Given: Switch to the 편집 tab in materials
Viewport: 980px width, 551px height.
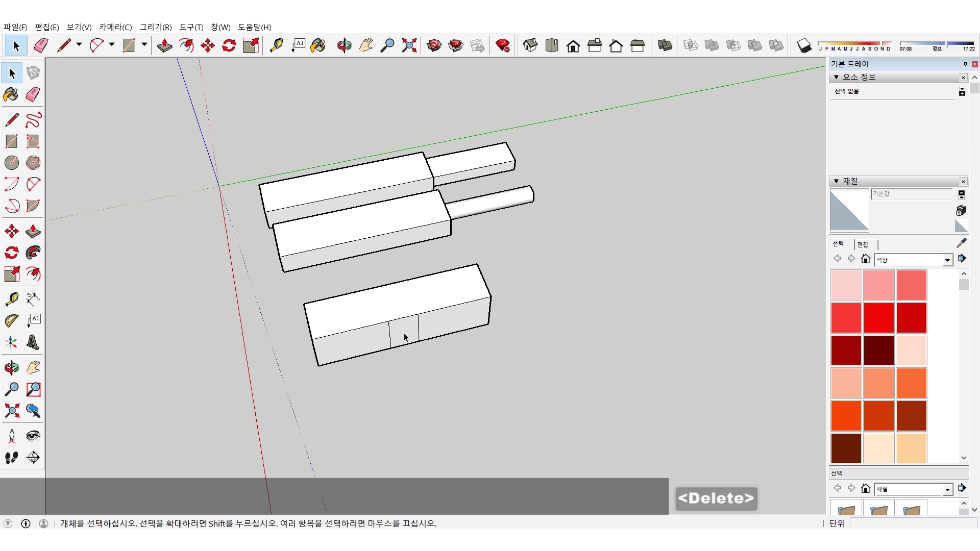Looking at the screenshot, I should 863,244.
